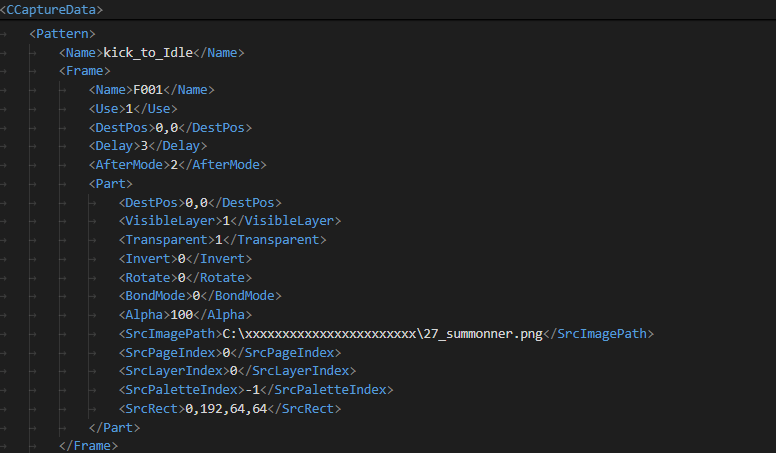Click the DestPos line inside Part
This screenshot has width=776, height=453.
click(200, 202)
